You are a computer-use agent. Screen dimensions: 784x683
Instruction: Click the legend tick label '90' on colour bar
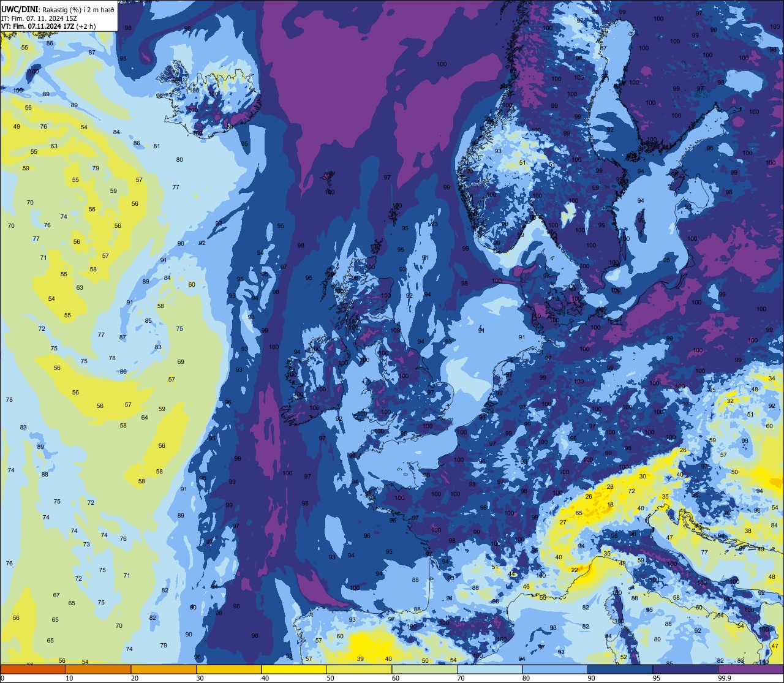point(591,678)
